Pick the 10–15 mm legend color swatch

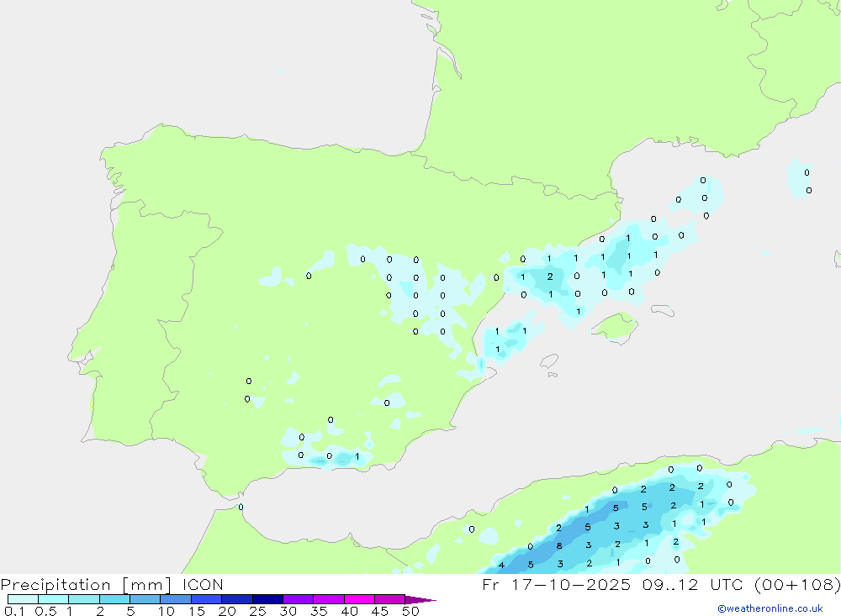(176, 599)
